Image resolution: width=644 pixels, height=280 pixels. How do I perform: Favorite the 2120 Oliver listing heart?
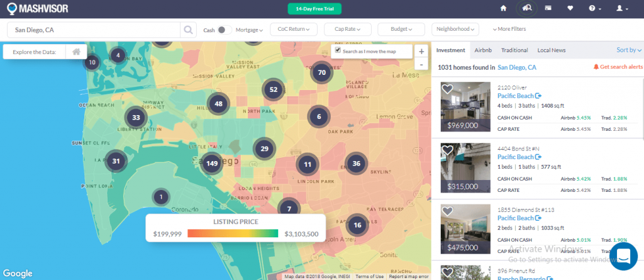pyautogui.click(x=448, y=89)
